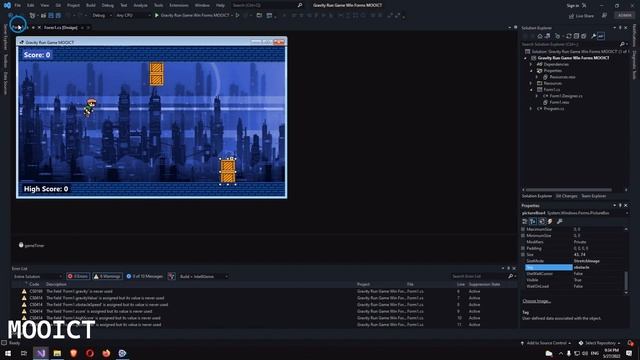This screenshot has width=640, height=360.
Task: Open the File menu
Action: click(x=17, y=5)
